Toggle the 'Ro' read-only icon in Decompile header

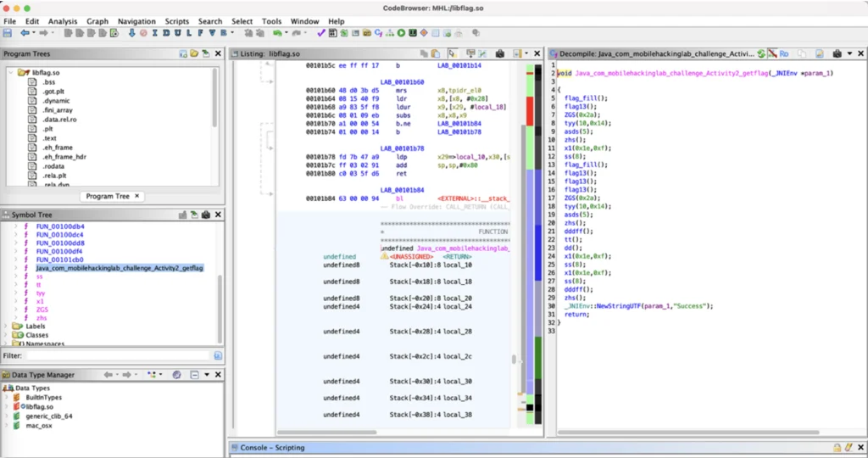click(x=784, y=53)
